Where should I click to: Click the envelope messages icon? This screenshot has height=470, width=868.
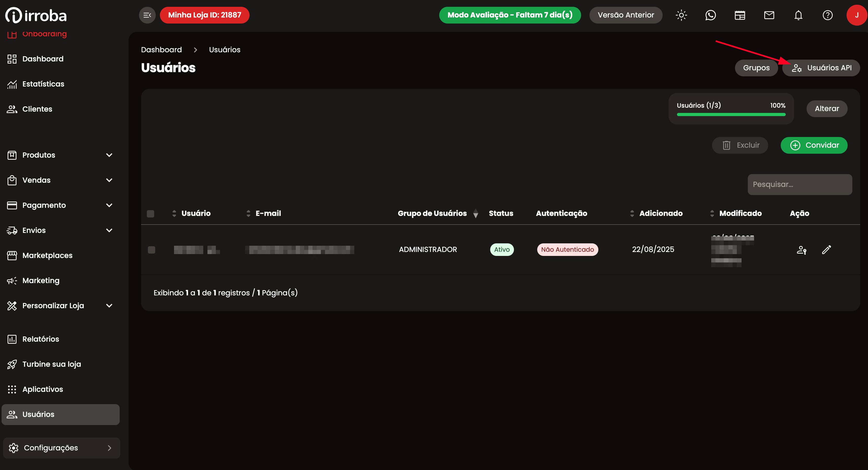[x=769, y=15]
